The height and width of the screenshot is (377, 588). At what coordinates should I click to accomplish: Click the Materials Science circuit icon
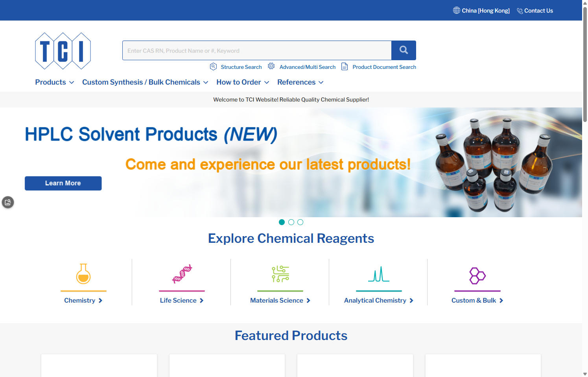[280, 274]
